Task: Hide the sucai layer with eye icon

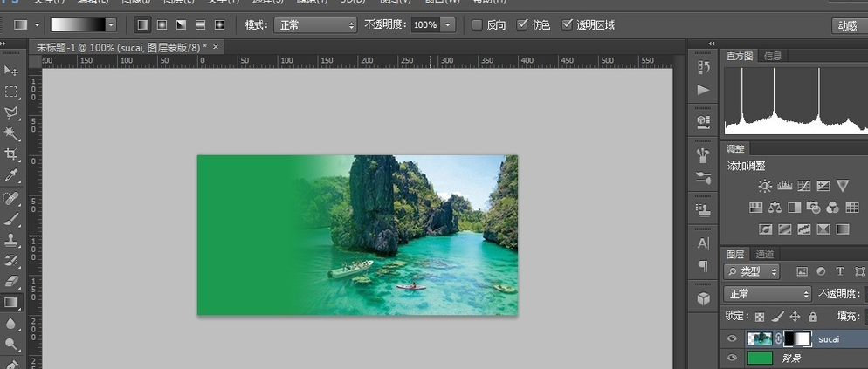Action: point(733,338)
